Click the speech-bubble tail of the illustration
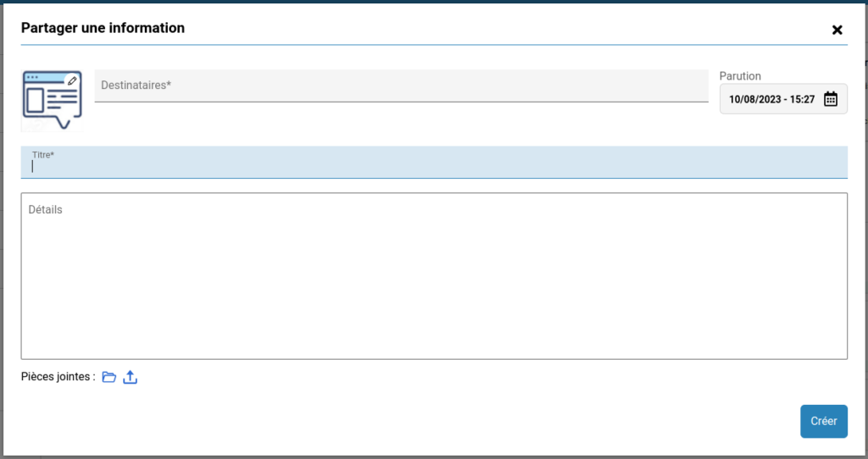The image size is (868, 459). (x=62, y=122)
